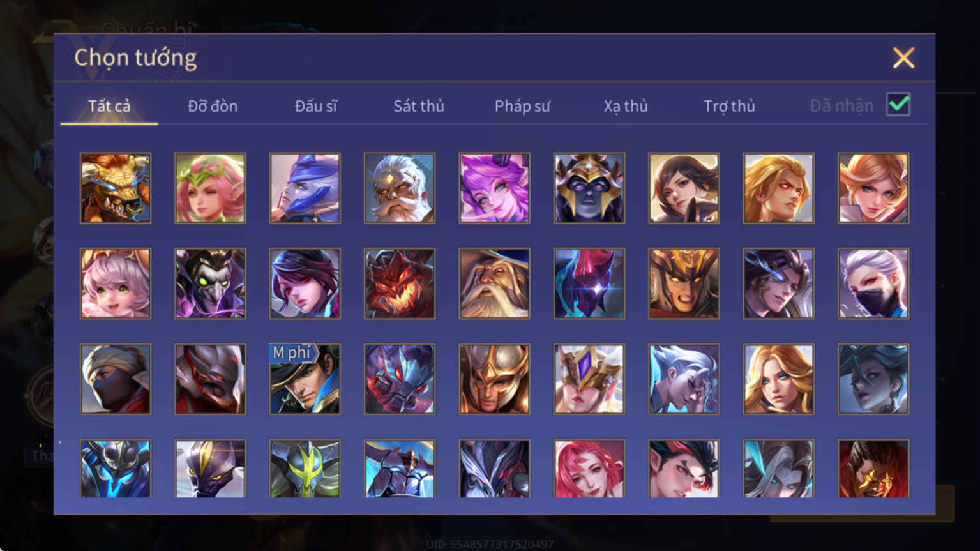Filter heroes by 'Xạ thủ'
Image resolution: width=980 pixels, height=551 pixels.
(x=626, y=106)
